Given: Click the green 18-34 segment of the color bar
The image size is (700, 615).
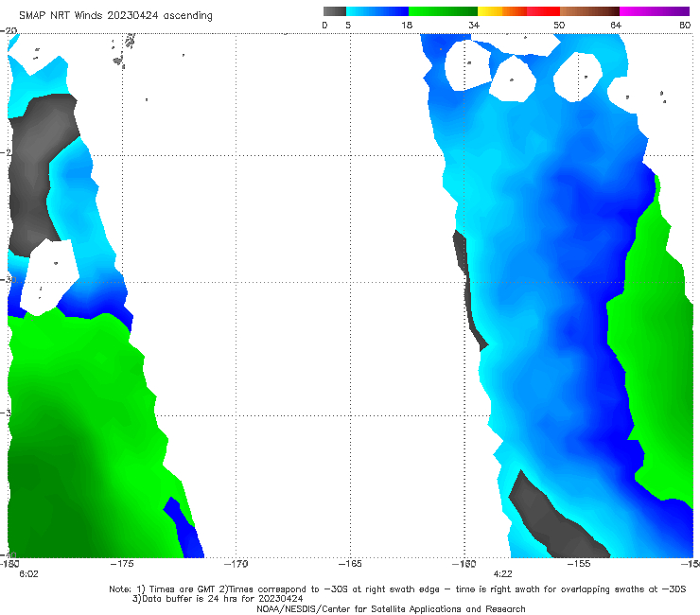Looking at the screenshot, I should coord(443,11).
